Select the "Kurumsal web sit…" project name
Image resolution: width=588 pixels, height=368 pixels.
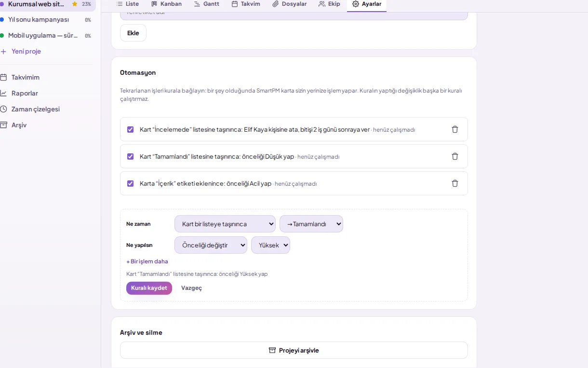pos(36,4)
